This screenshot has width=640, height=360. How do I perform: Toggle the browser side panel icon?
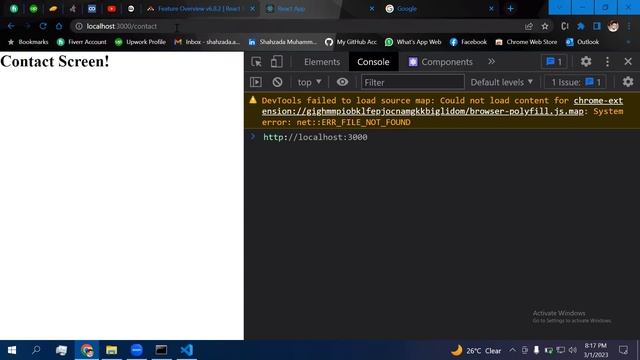click(597, 26)
